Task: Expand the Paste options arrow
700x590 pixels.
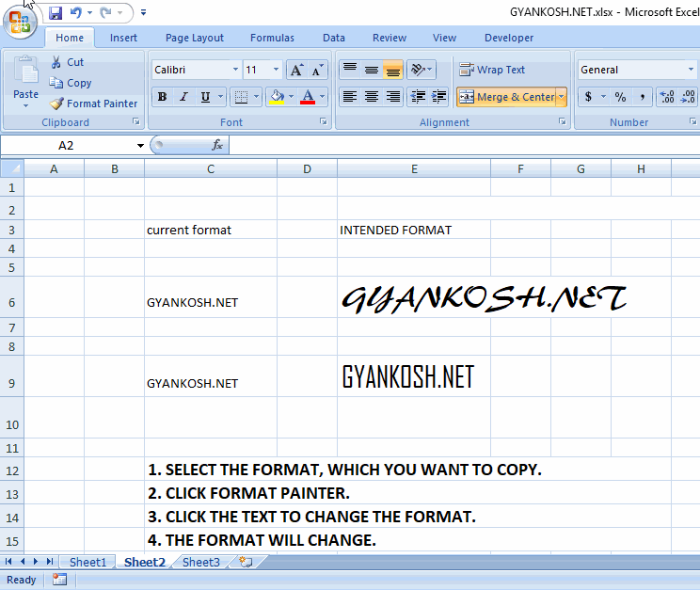Action: tap(26, 105)
